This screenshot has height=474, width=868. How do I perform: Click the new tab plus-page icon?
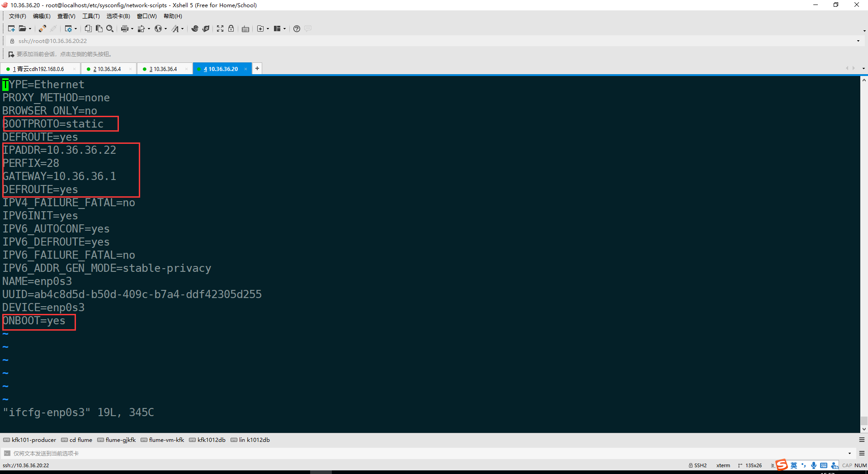coord(260,28)
